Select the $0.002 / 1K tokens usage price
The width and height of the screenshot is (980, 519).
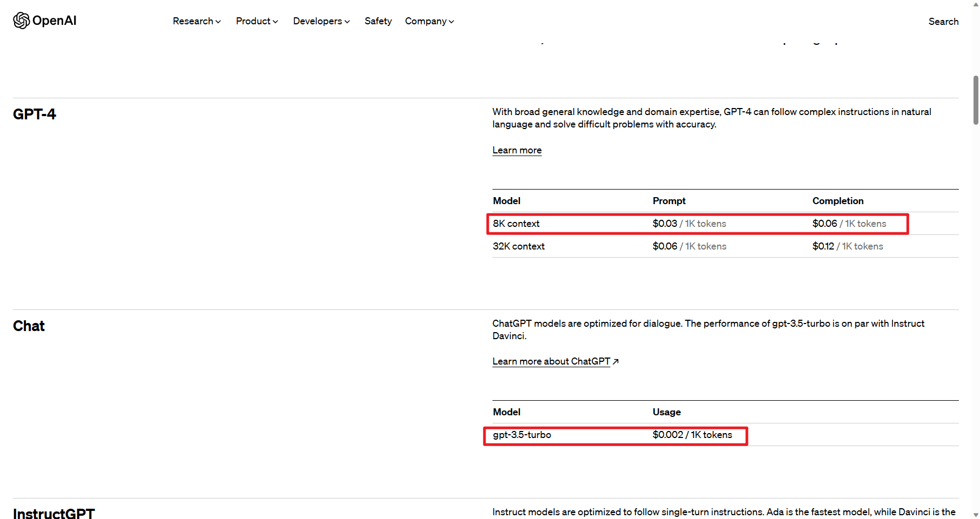692,435
